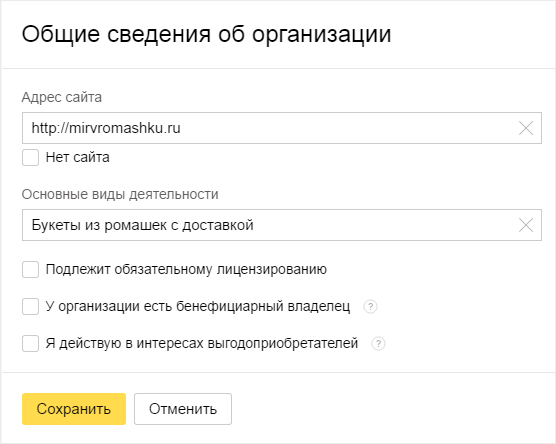The height and width of the screenshot is (444, 556).
Task: Click the "Основные виды деятельности" field label
Action: [x=120, y=194]
